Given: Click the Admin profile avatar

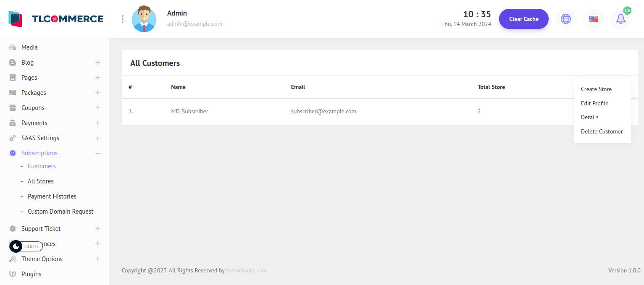Looking at the screenshot, I should (144, 19).
